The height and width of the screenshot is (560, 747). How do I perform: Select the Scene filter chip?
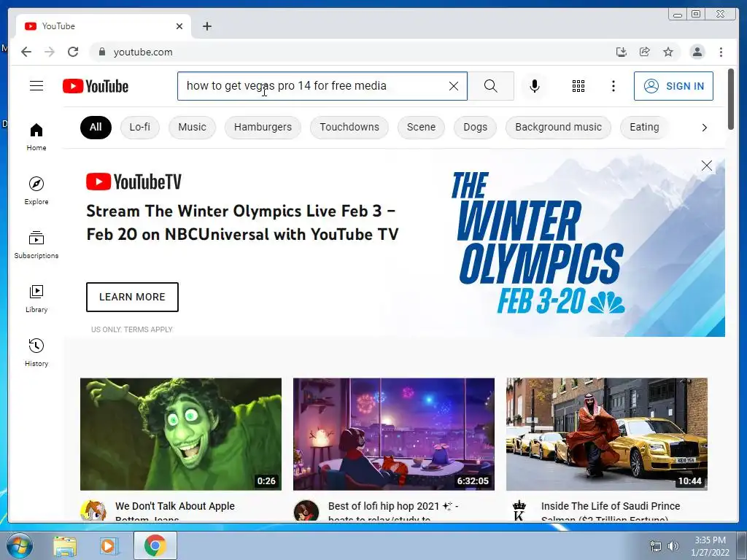pyautogui.click(x=421, y=127)
